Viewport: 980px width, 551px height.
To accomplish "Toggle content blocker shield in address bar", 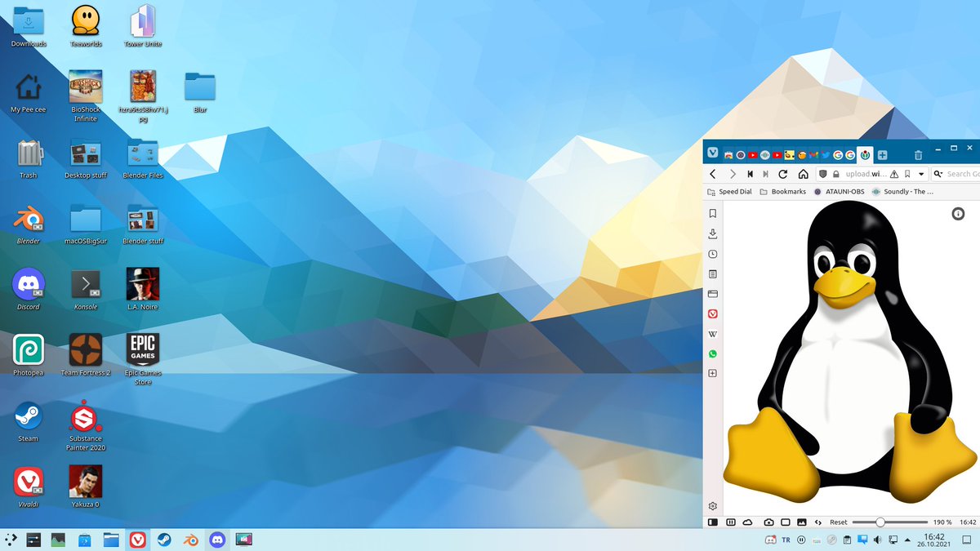I will click(823, 174).
